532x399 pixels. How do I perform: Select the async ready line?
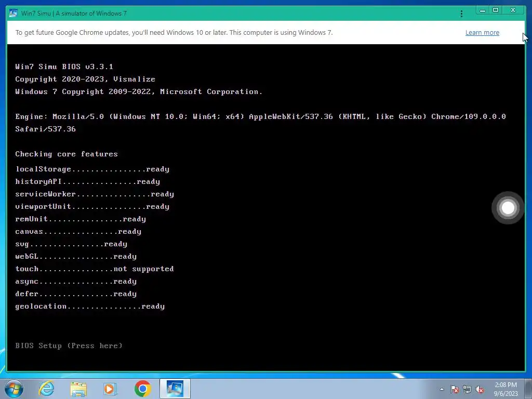pyautogui.click(x=76, y=281)
